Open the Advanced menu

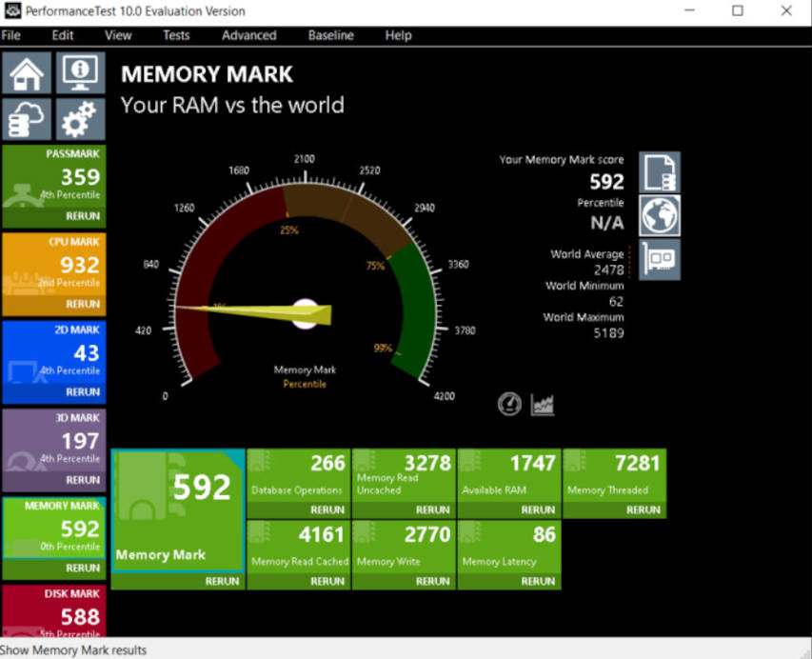coord(249,35)
